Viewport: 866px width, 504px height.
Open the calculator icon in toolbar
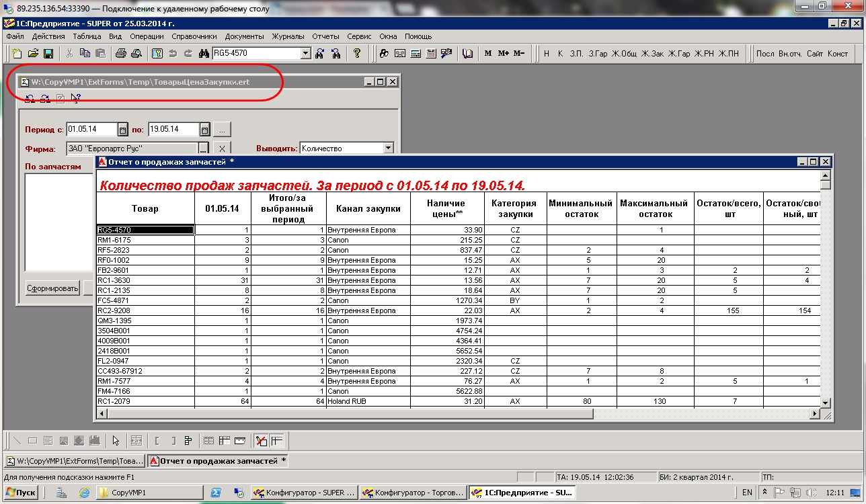pyautogui.click(x=416, y=54)
